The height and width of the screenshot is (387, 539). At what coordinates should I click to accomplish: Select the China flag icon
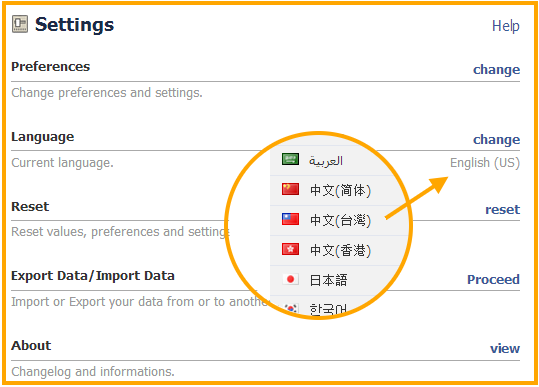point(290,189)
